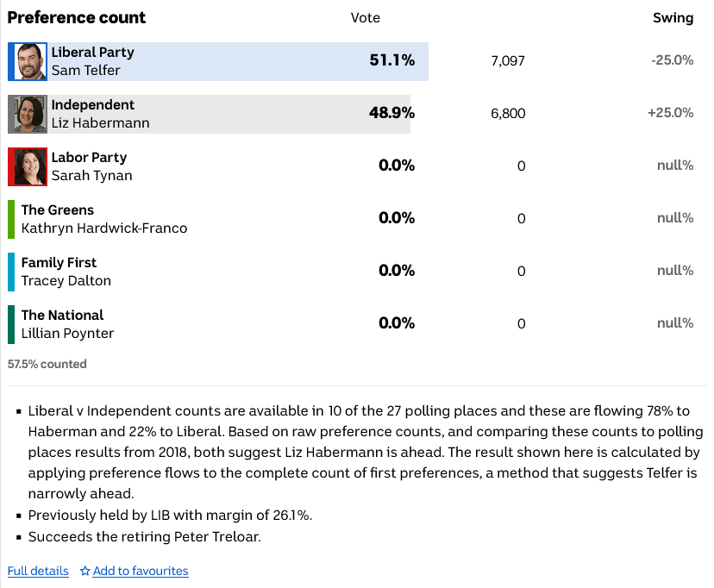
Task: Click the star icon beside Add to favourites
Action: click(x=85, y=571)
